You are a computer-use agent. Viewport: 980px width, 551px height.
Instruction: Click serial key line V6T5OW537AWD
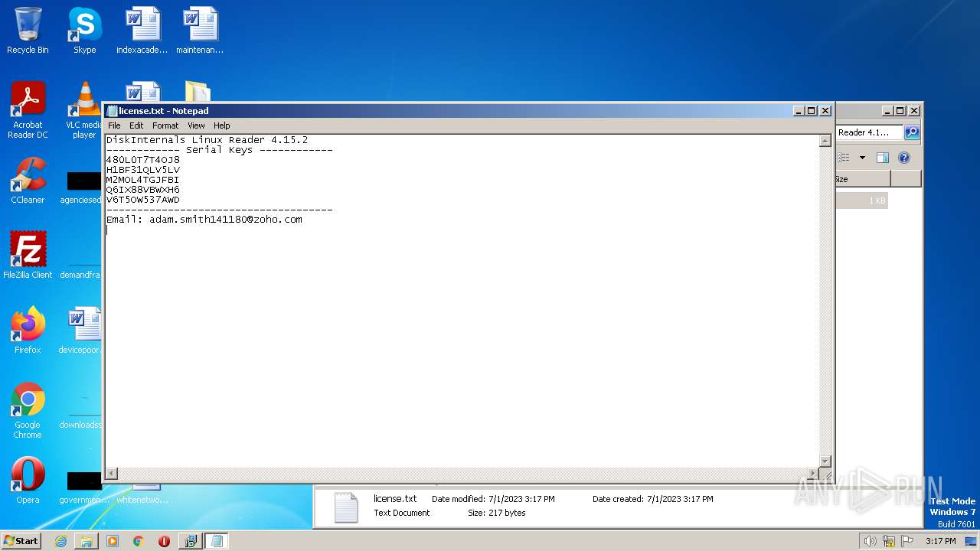(143, 200)
